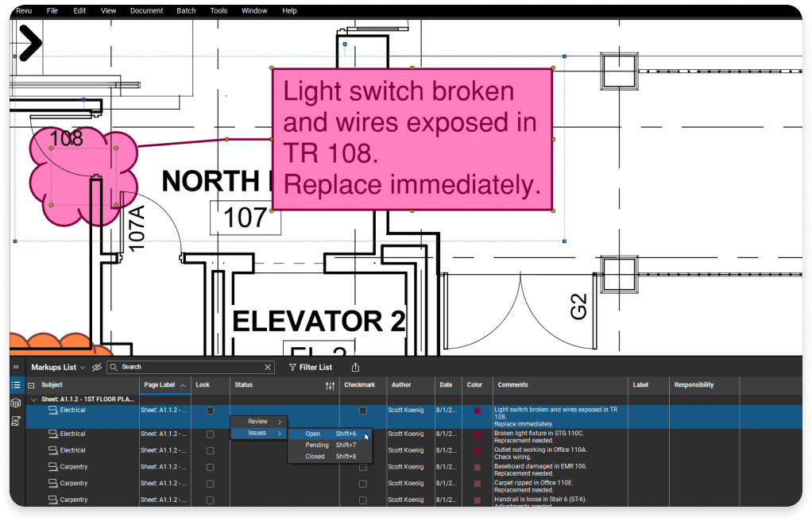Set status to Closed in the Issues submenu
The width and height of the screenshot is (812, 521).
330,457
